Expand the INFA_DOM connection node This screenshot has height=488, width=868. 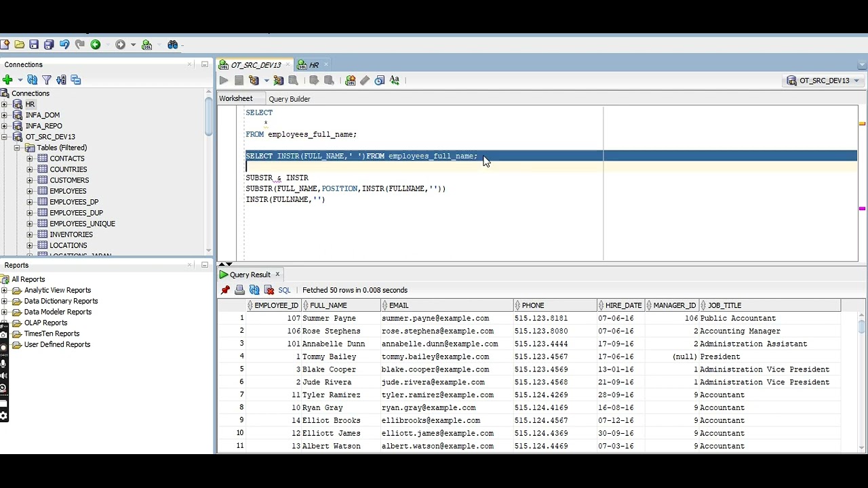5,115
